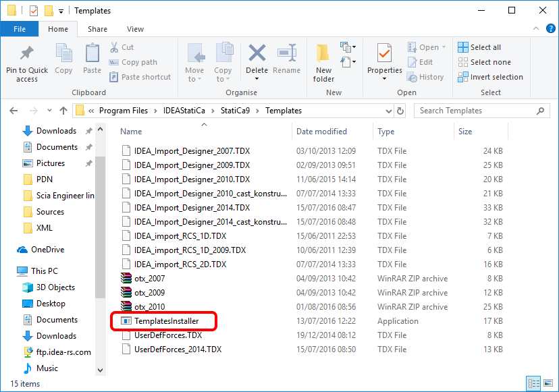
Task: Switch to large icons view in status bar
Action: 548,384
